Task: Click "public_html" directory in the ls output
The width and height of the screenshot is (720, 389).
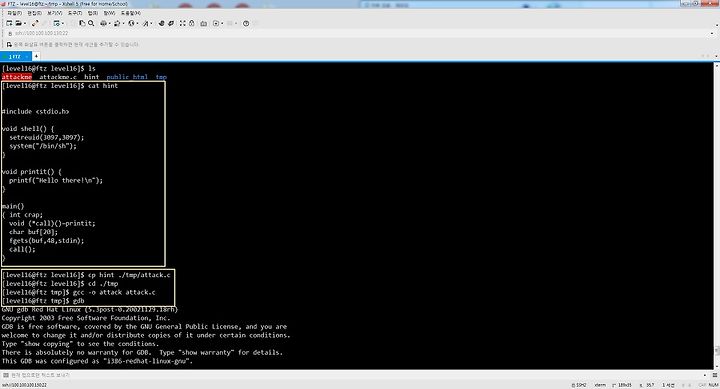Action: (127, 77)
